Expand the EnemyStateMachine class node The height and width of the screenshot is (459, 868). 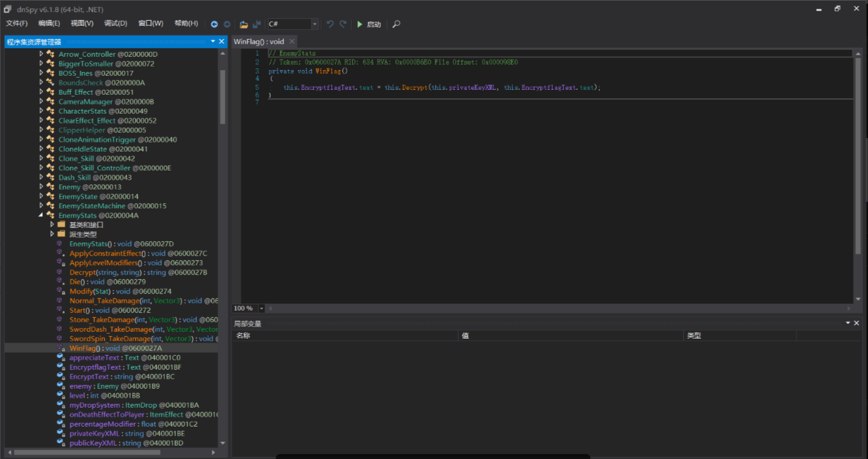point(42,205)
